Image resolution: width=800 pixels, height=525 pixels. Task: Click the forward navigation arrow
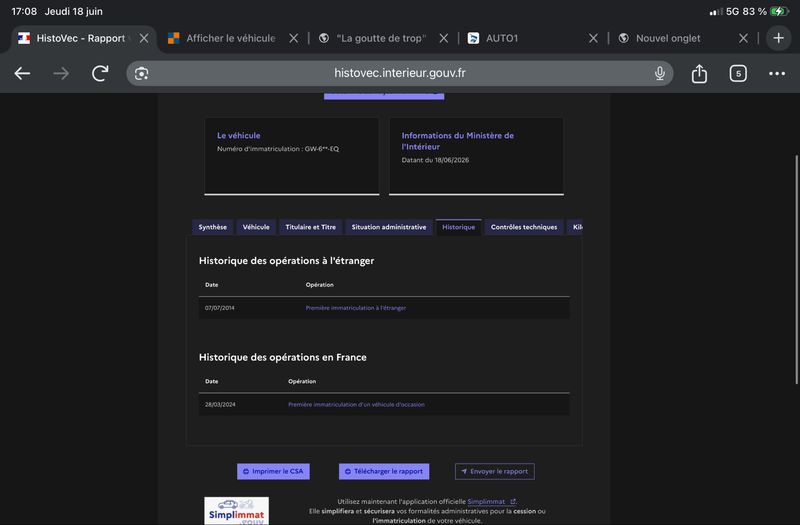pos(61,73)
